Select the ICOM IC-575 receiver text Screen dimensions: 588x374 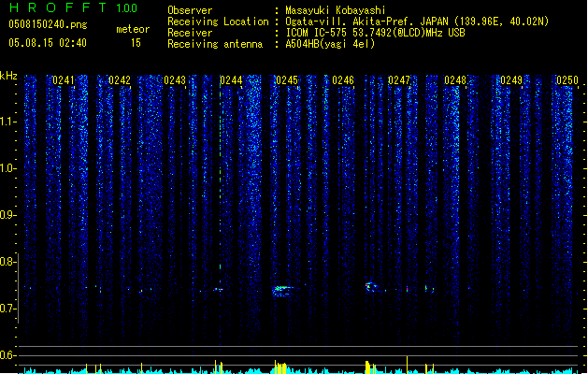(375, 33)
